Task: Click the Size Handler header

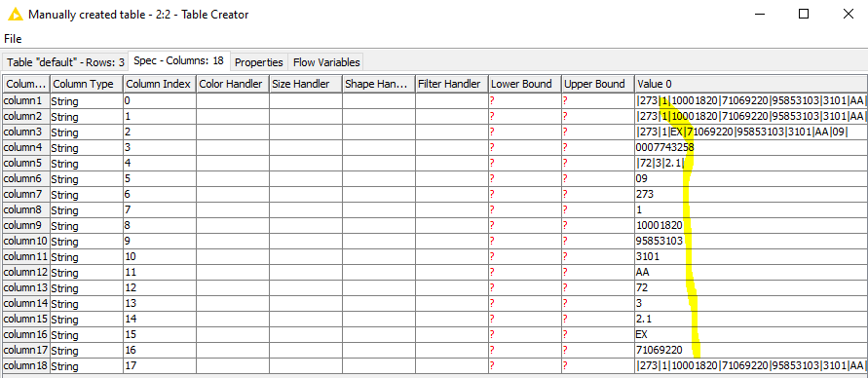Action: (x=306, y=84)
